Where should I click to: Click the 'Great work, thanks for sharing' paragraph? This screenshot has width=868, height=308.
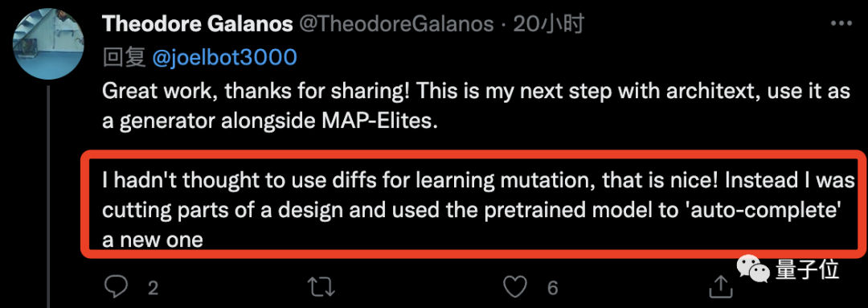476,105
